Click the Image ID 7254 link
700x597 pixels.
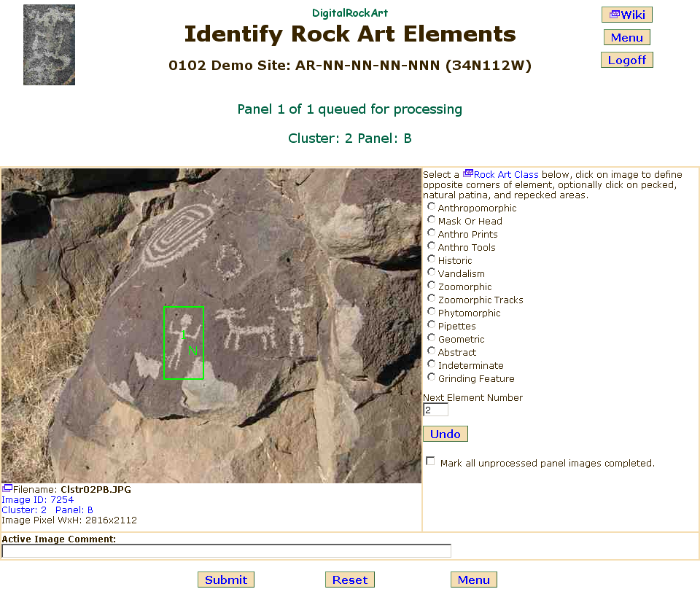click(x=37, y=500)
